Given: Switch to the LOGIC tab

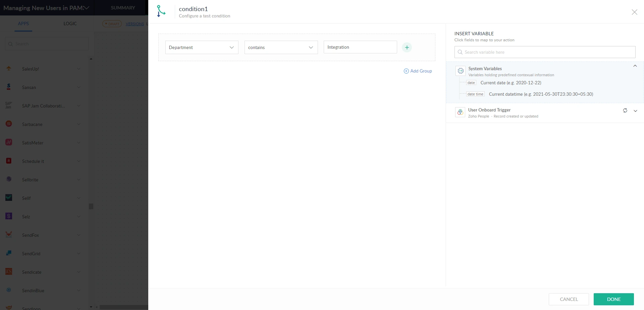Looking at the screenshot, I should point(70,24).
